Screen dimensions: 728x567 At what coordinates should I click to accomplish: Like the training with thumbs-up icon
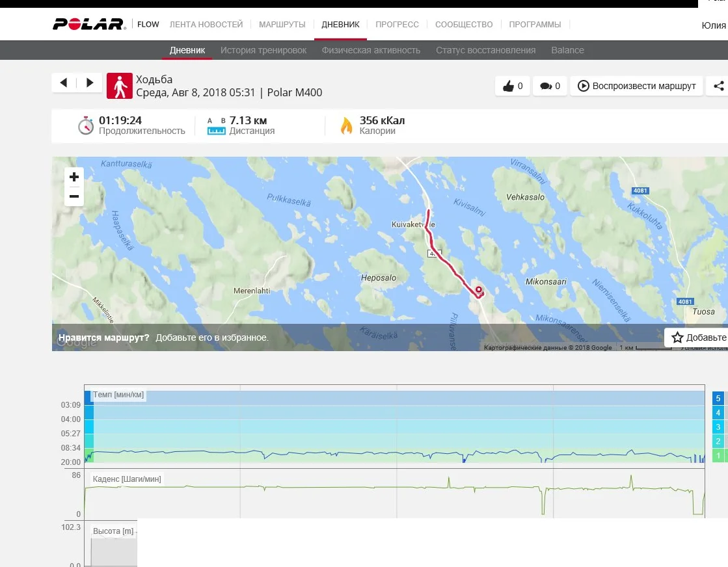[508, 86]
